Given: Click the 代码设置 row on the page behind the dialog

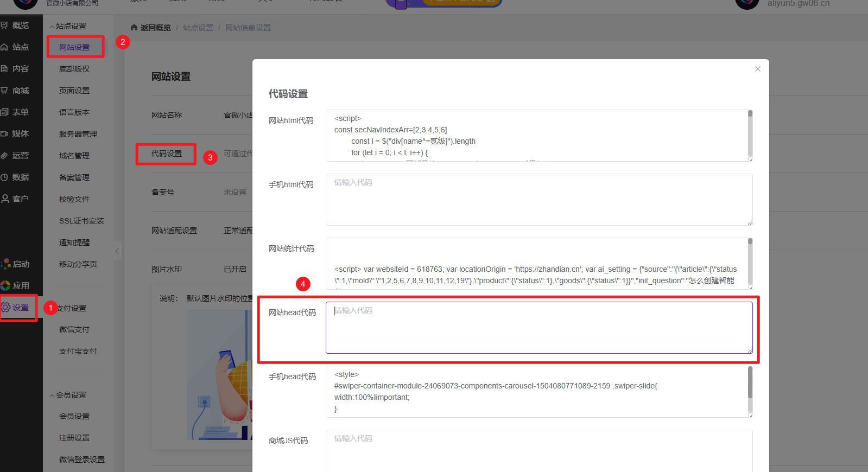Looking at the screenshot, I should coord(167,154).
